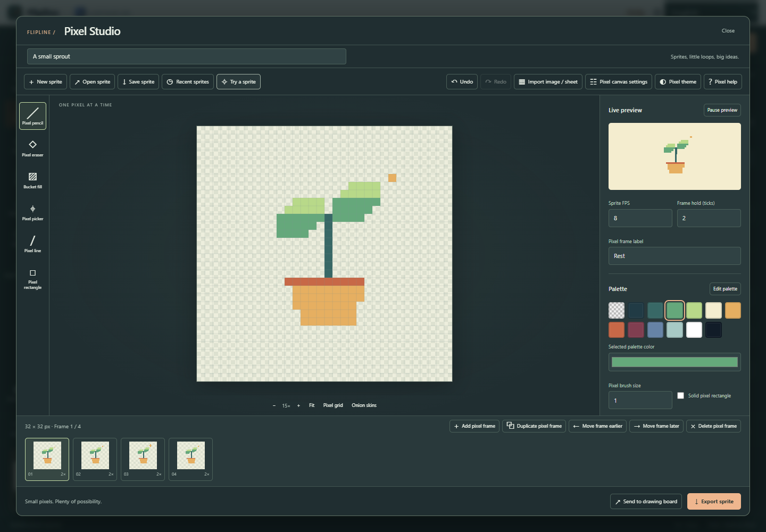Screen dimensions: 766x532
Task: Open frame 04 thumbnail
Action: point(190,459)
